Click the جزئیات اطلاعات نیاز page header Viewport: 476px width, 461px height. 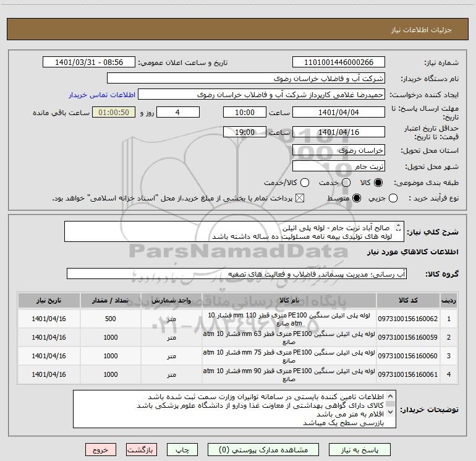[421, 30]
